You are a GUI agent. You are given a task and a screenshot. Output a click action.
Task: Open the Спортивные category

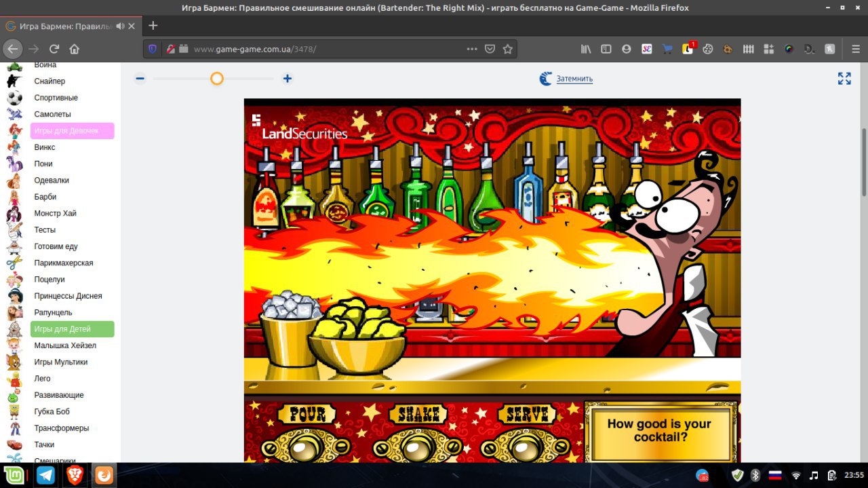point(56,98)
